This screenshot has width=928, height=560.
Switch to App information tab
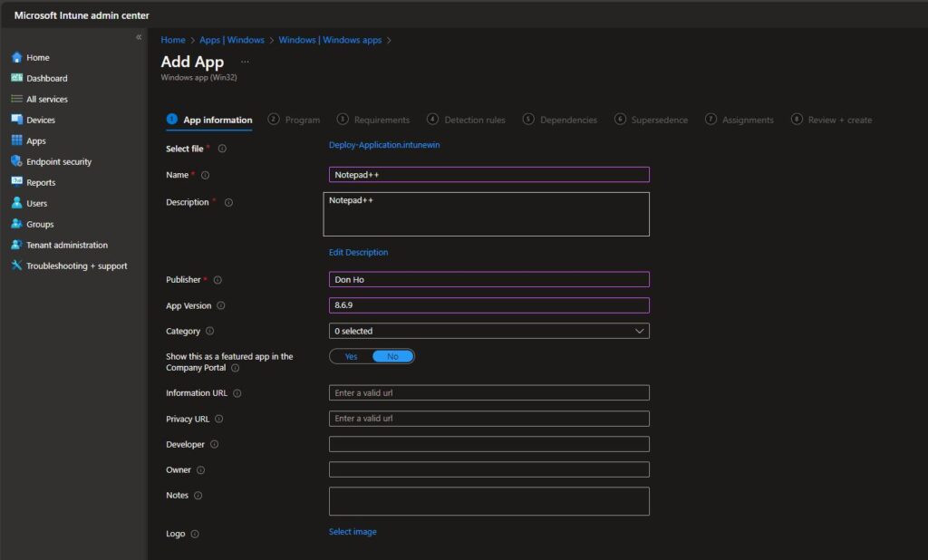click(x=209, y=120)
